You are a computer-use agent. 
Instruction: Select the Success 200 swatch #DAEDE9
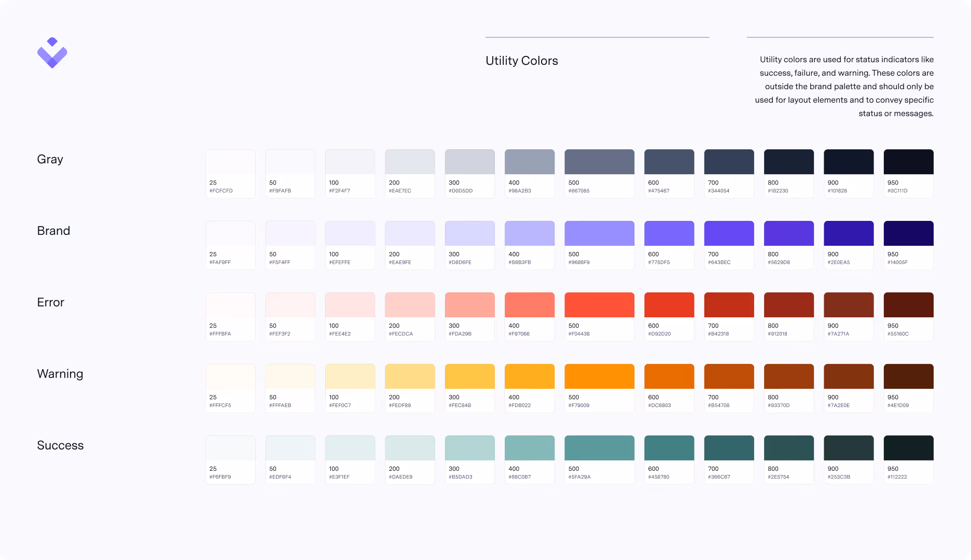[410, 460]
